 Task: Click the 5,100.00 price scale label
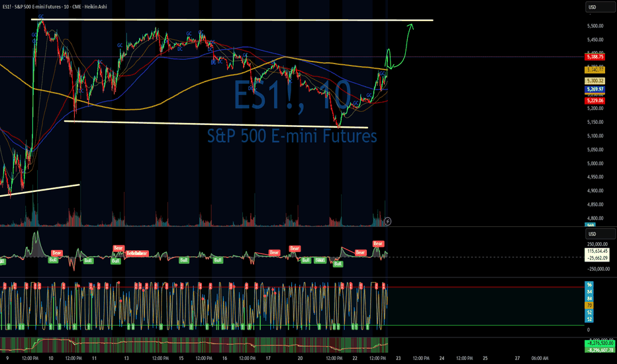tap(595, 136)
